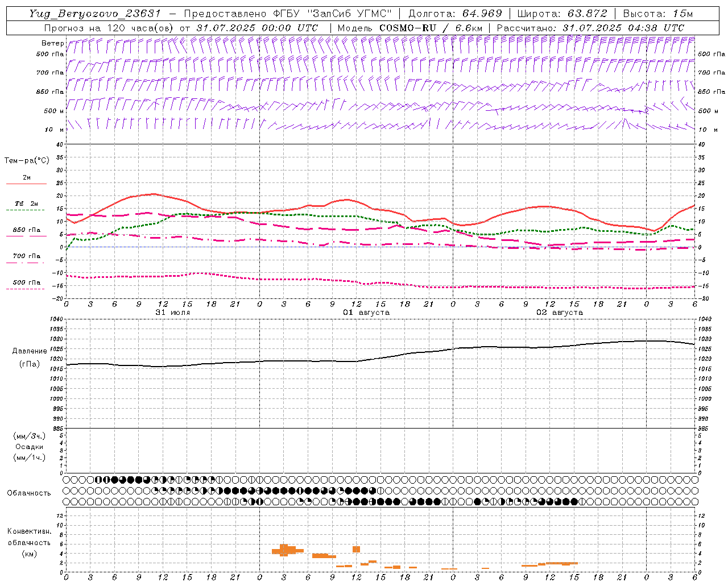Click the 'Высота: 15м' elevation text
728x582 pixels.
pyautogui.click(x=658, y=14)
